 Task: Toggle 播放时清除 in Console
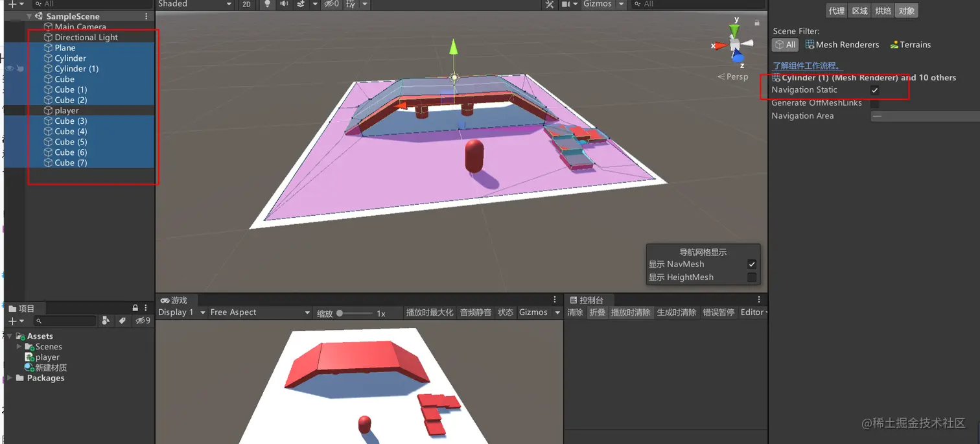[631, 312]
